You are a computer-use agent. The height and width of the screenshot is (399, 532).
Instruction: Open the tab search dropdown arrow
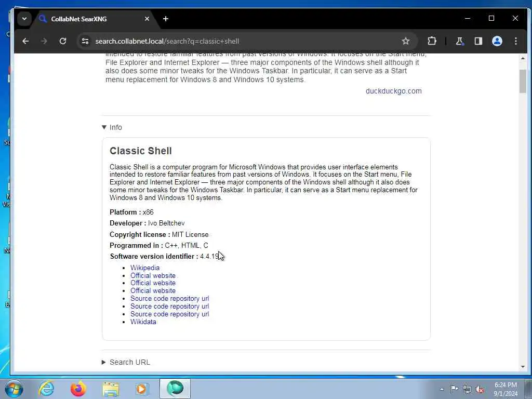[24, 19]
